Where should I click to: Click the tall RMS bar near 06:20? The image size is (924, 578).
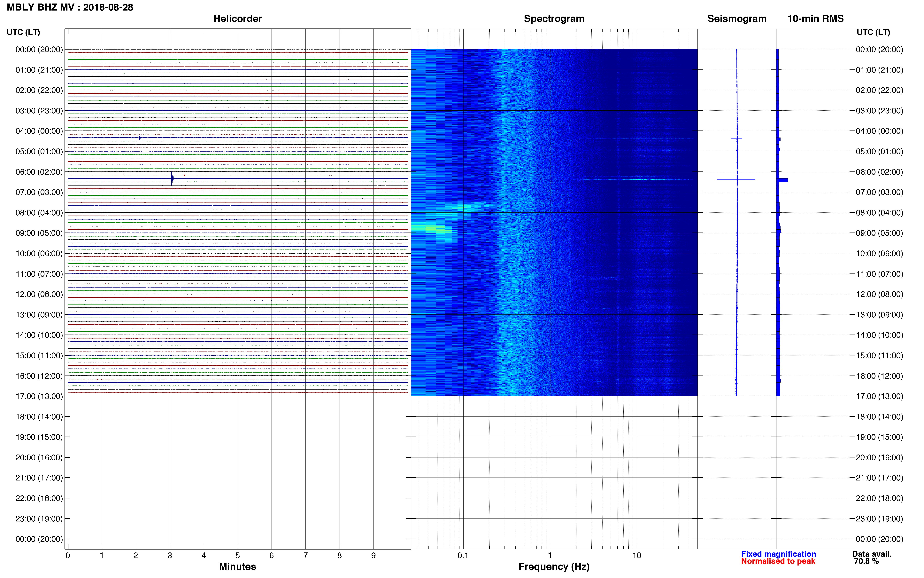click(x=783, y=180)
